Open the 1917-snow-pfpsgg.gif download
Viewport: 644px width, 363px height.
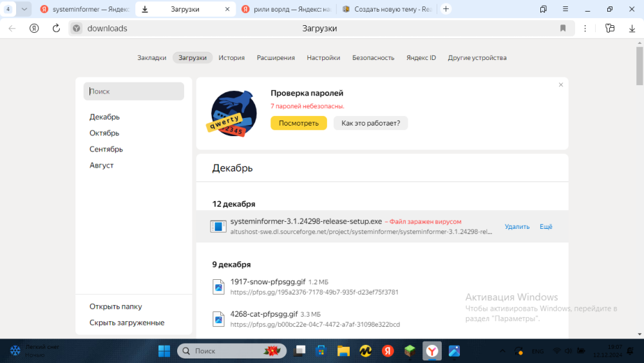pyautogui.click(x=268, y=282)
